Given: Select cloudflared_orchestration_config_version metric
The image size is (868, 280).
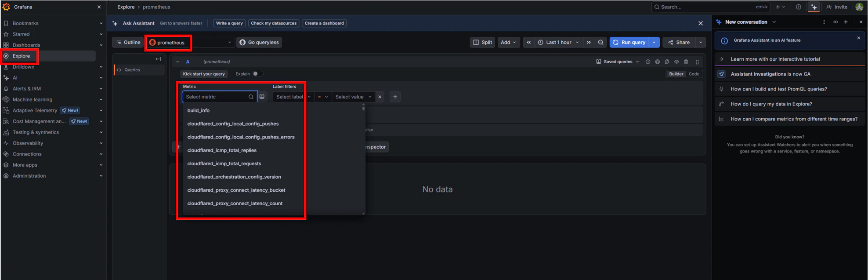Looking at the screenshot, I should (272, 177).
